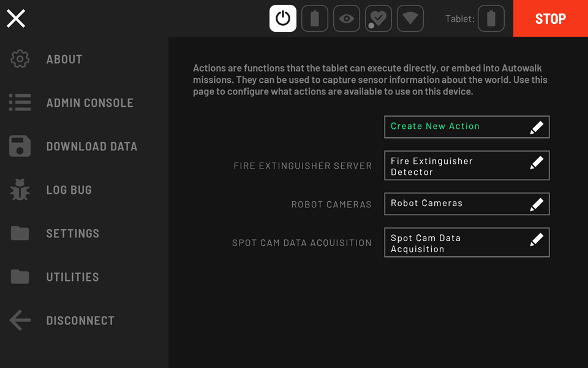Open the Admin Console menu item
Screen dimensions: 588x368
pos(89,103)
